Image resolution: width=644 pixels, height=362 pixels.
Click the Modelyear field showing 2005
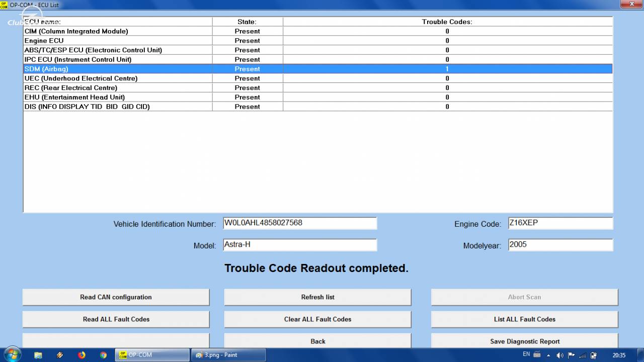click(560, 245)
